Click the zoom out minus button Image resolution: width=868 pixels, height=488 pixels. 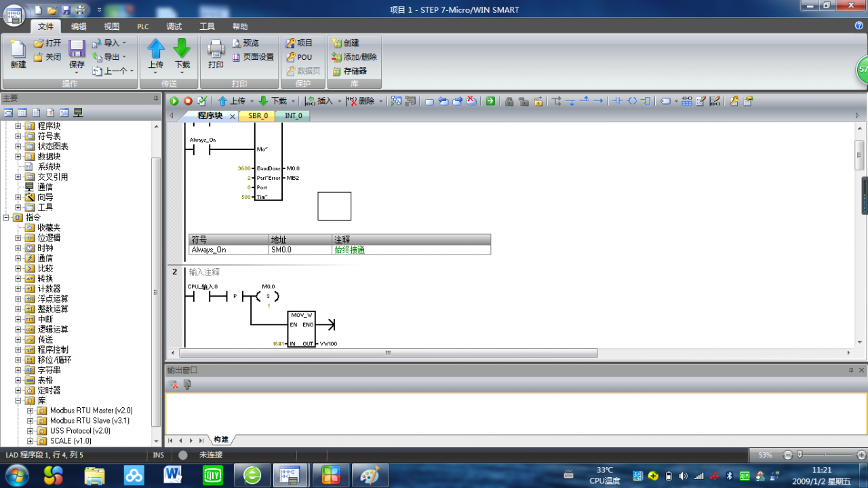[788, 455]
